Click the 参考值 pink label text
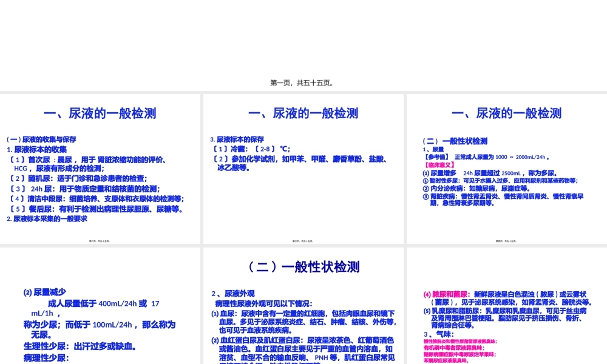 pyautogui.click(x=435, y=156)
